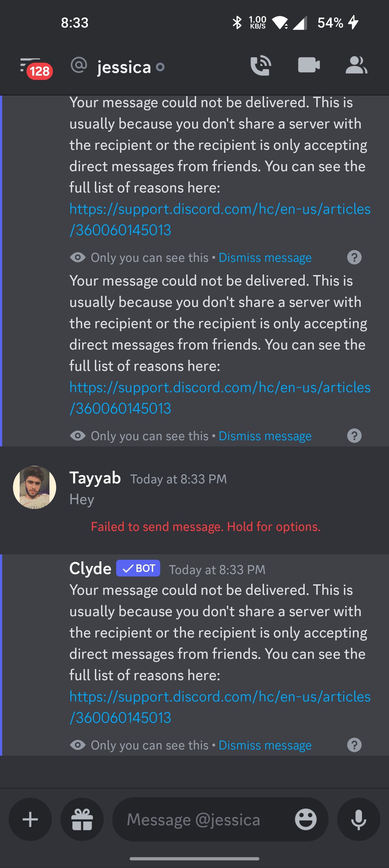Tap the Failed to send message notice

pyautogui.click(x=205, y=526)
